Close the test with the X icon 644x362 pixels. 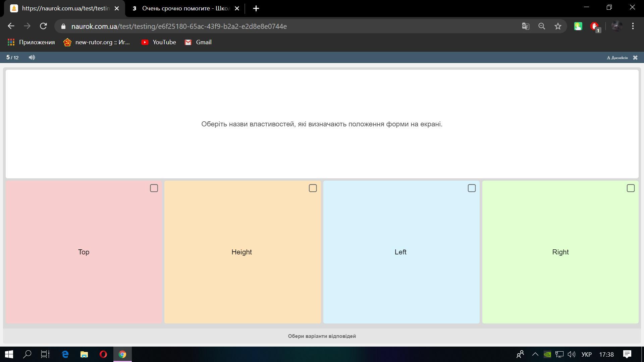(x=635, y=58)
